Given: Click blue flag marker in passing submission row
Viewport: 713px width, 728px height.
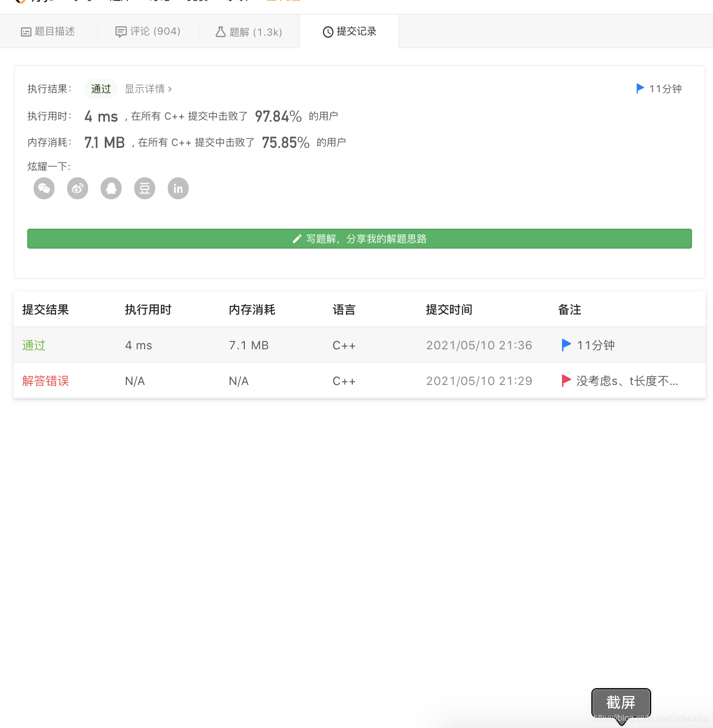Looking at the screenshot, I should coord(566,345).
